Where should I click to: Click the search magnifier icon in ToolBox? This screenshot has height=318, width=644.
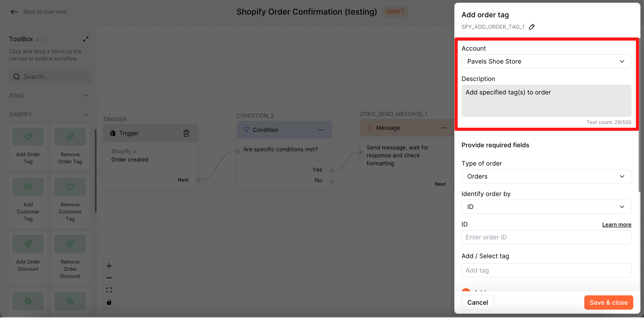(17, 77)
